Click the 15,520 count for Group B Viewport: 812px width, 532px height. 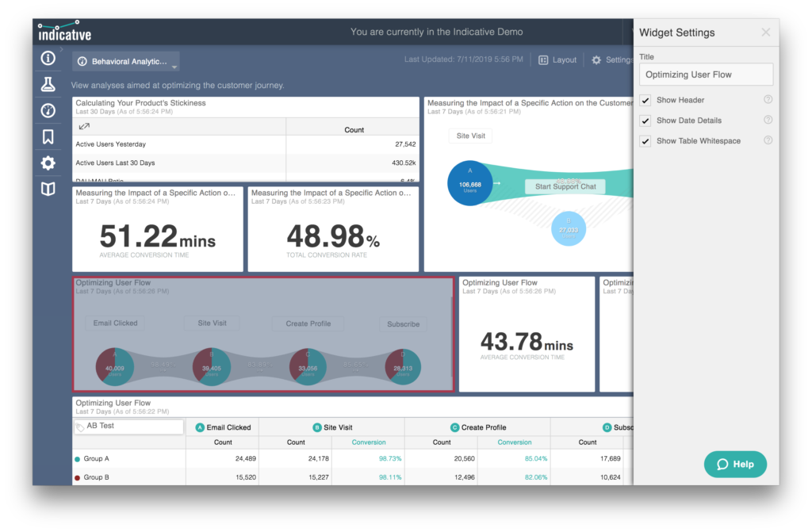[x=246, y=477]
